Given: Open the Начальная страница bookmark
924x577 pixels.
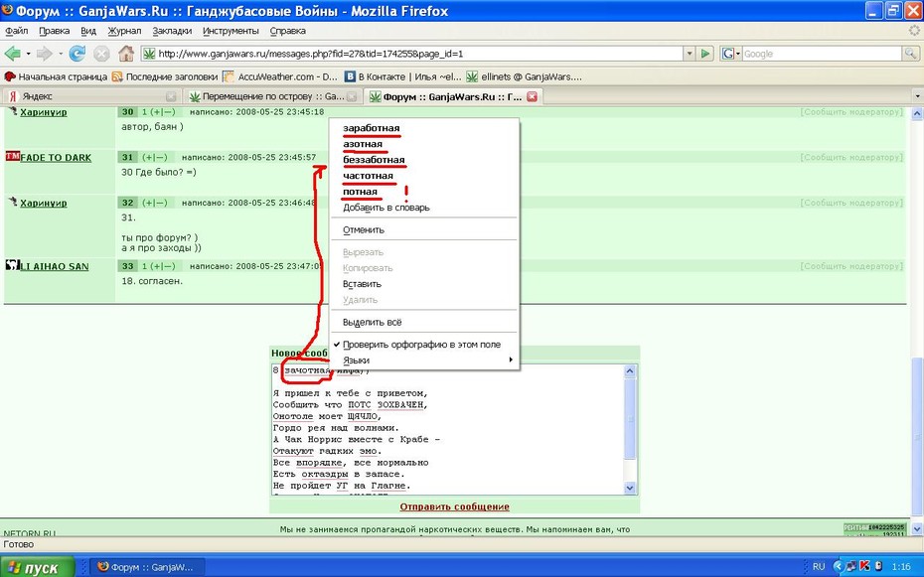Looking at the screenshot, I should (56, 76).
